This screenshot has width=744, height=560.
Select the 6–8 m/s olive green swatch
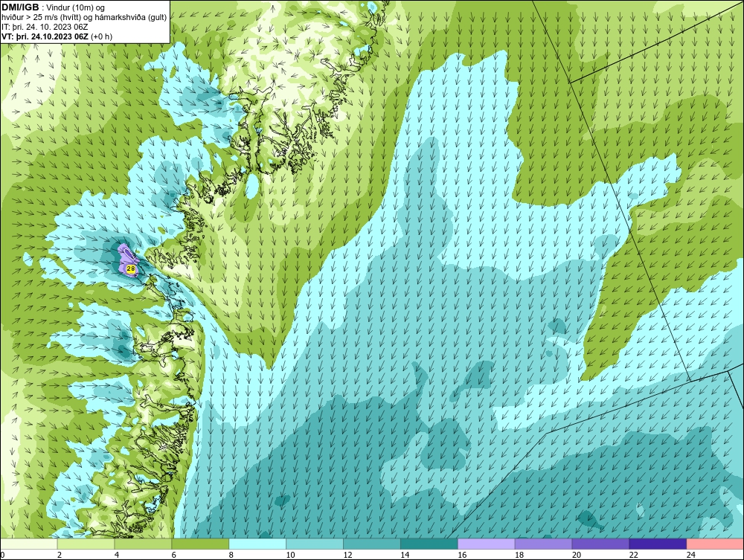200,544
